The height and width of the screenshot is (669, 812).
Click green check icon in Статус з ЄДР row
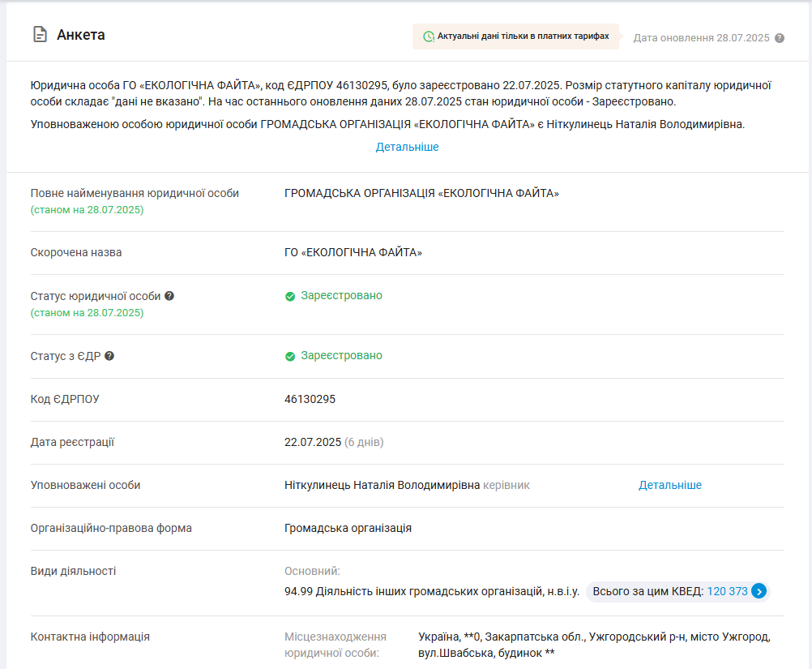pos(290,357)
